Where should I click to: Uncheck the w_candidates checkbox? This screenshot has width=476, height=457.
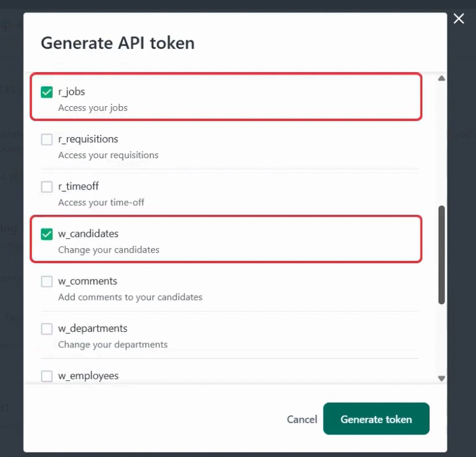[x=47, y=234]
